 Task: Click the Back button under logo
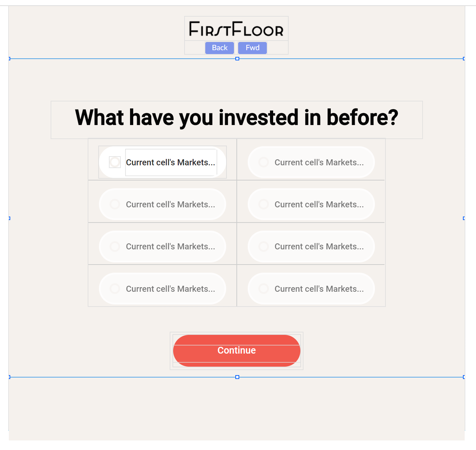point(219,48)
